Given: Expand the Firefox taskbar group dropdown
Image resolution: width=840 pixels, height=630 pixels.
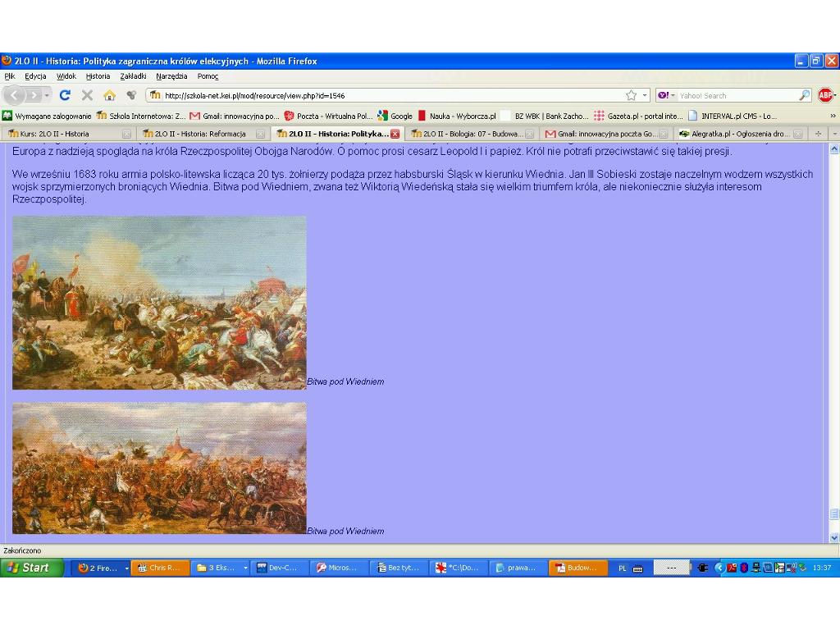Looking at the screenshot, I should coord(126,568).
